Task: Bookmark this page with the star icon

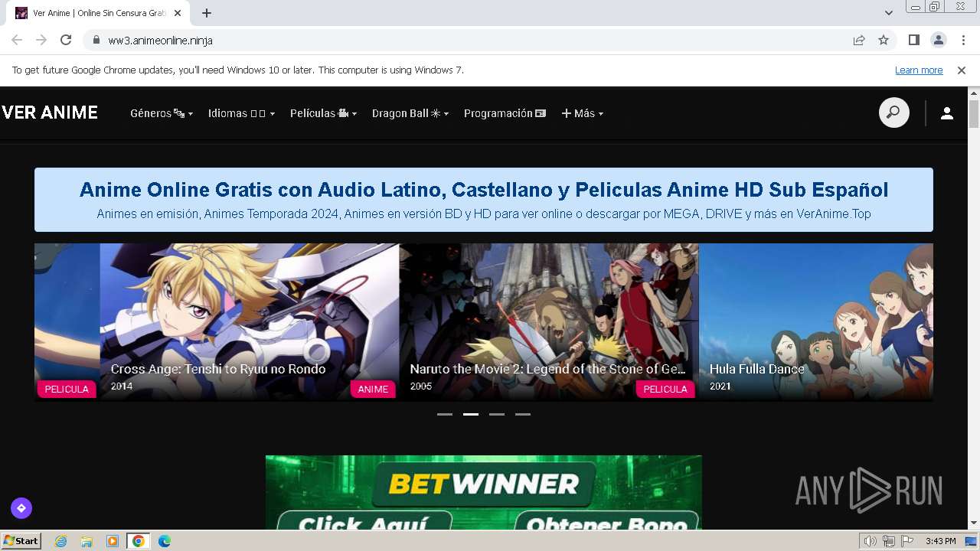Action: pos(884,40)
